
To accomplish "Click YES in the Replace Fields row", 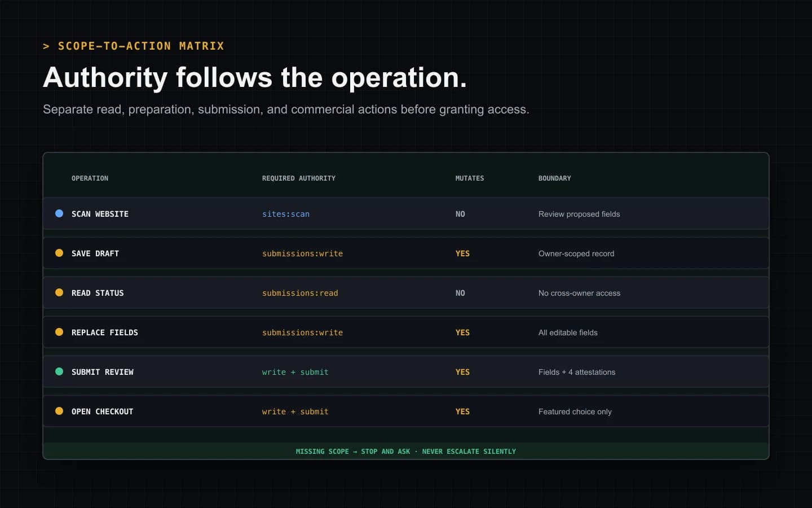I will coord(462,332).
